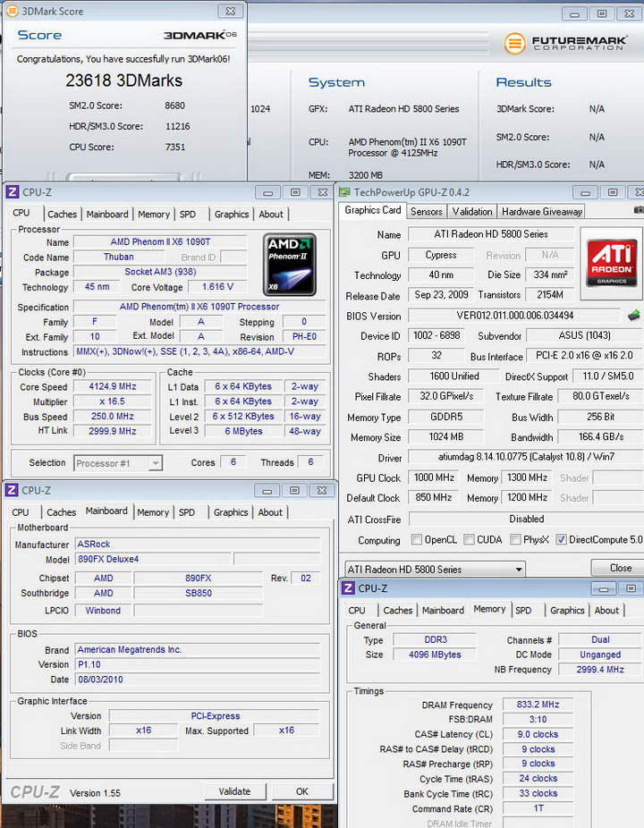This screenshot has height=828, width=644.
Task: Click the AMD Phenom II processor logo
Action: coord(290,265)
